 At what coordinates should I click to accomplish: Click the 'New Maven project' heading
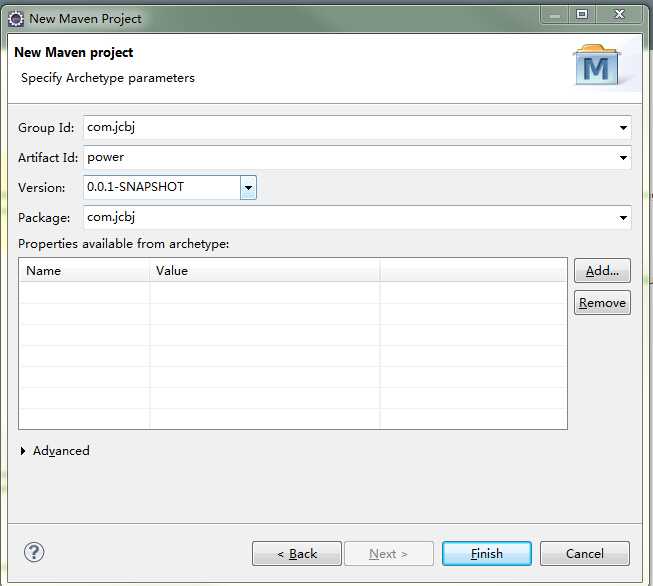pyautogui.click(x=74, y=52)
